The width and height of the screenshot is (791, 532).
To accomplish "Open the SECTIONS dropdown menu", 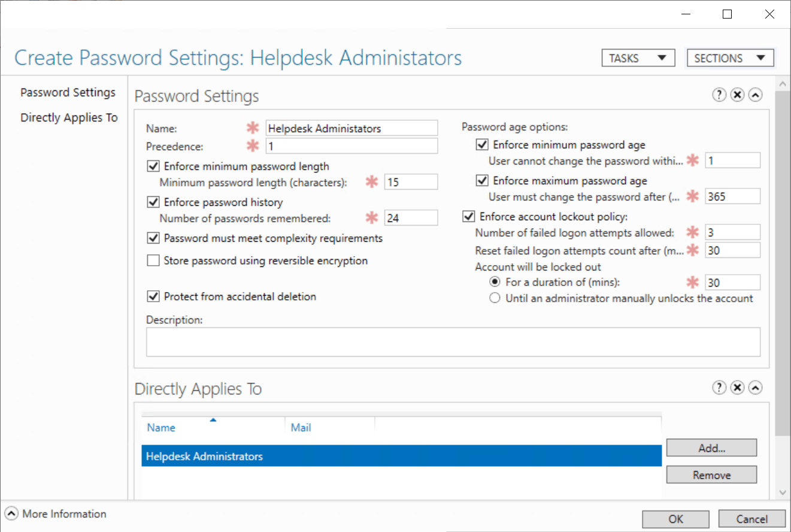I will click(x=729, y=58).
